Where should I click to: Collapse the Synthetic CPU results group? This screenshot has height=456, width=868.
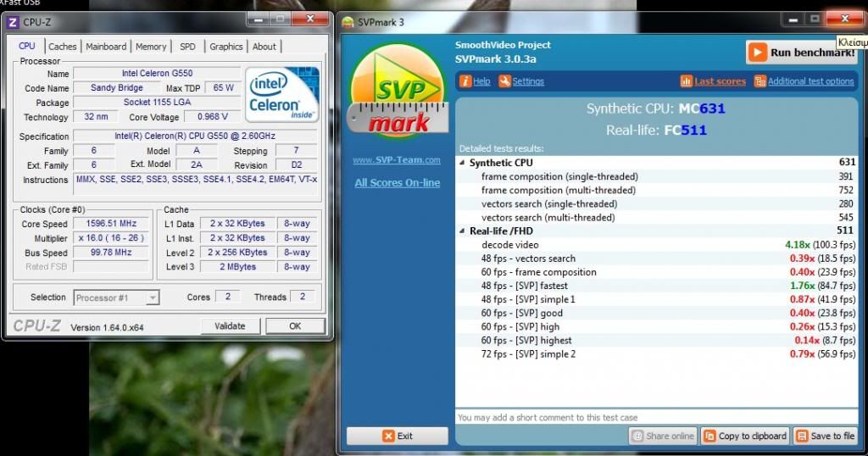(462, 163)
